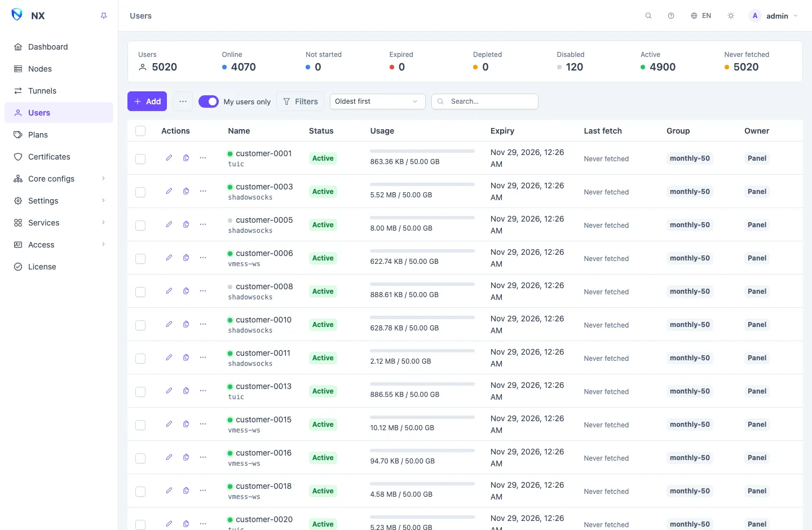
Task: Copy icon for customer-0005 row
Action: [186, 224]
